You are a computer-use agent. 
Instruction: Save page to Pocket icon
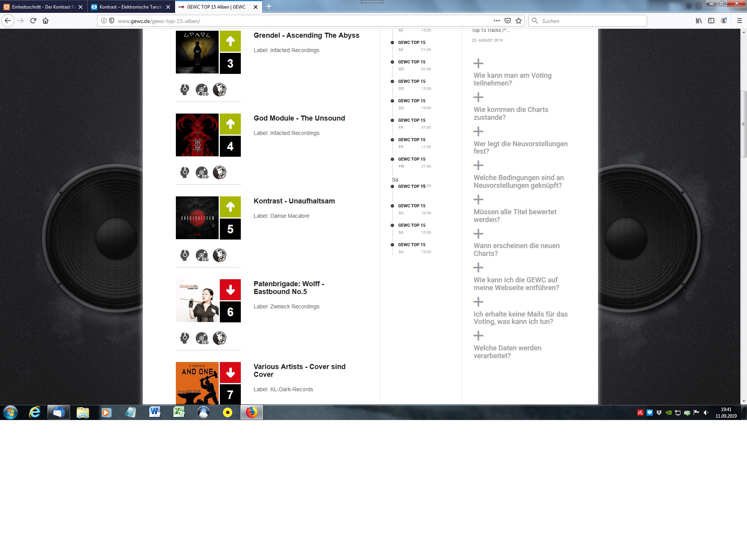[508, 21]
